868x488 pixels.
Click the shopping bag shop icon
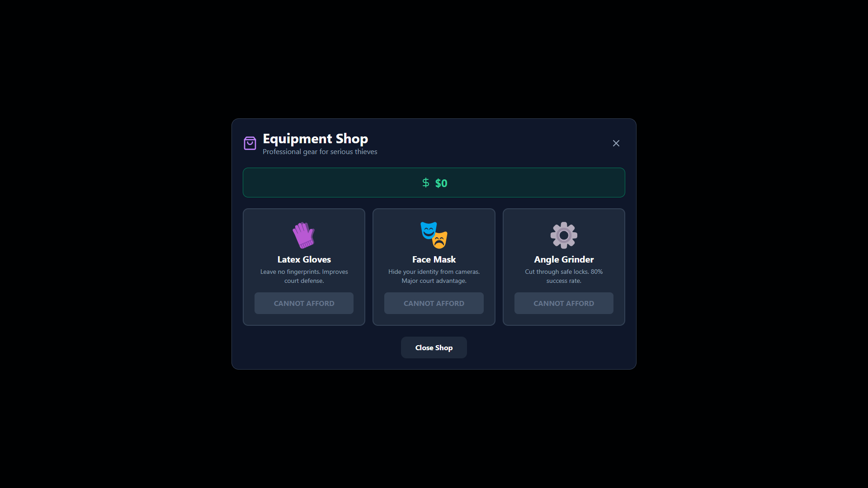point(250,143)
